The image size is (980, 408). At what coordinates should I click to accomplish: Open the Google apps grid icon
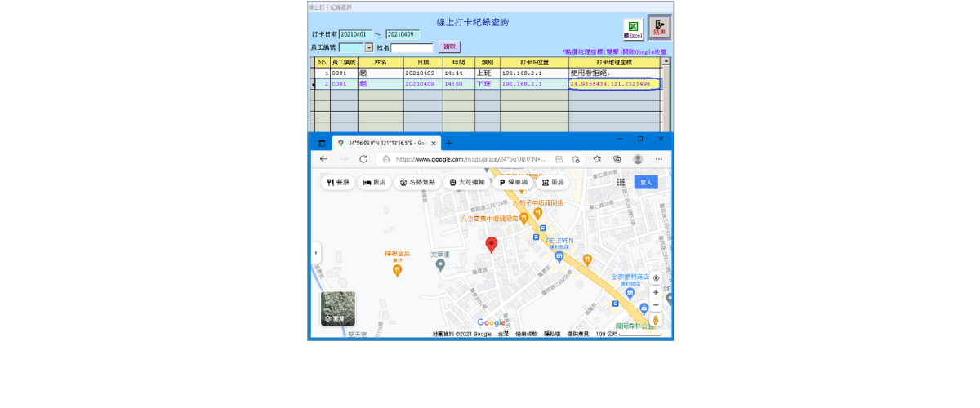tap(621, 183)
